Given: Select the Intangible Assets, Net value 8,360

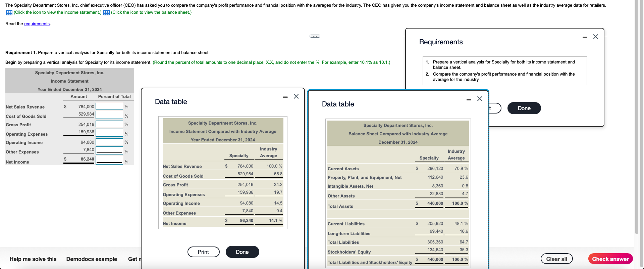Looking at the screenshot, I should (x=437, y=186).
